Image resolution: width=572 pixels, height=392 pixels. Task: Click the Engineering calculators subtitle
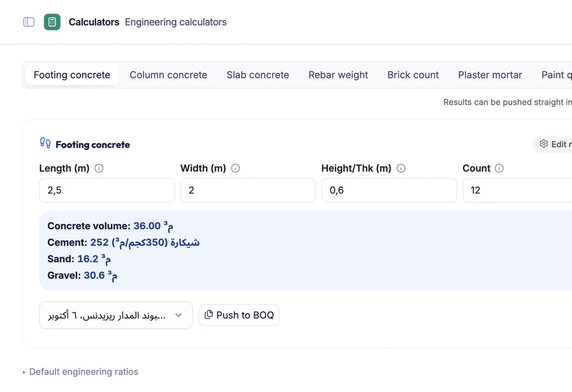(x=176, y=22)
